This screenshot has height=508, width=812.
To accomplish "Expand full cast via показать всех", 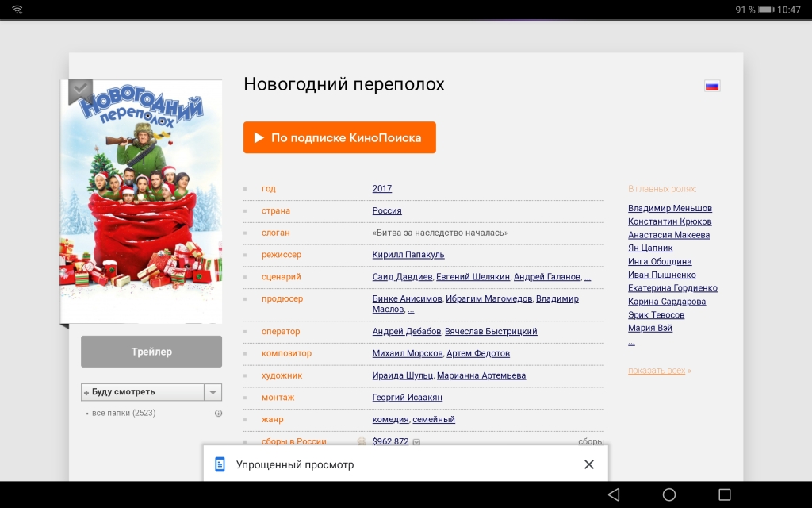I will (x=657, y=371).
